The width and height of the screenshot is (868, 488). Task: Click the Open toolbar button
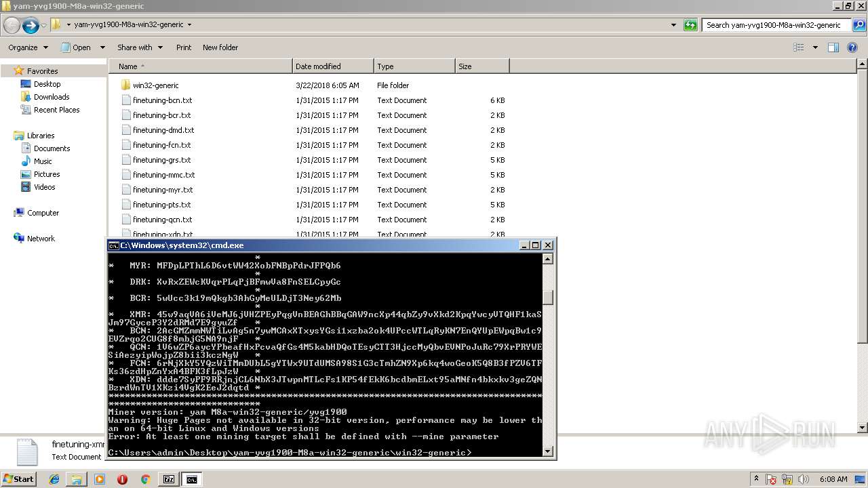coord(77,47)
